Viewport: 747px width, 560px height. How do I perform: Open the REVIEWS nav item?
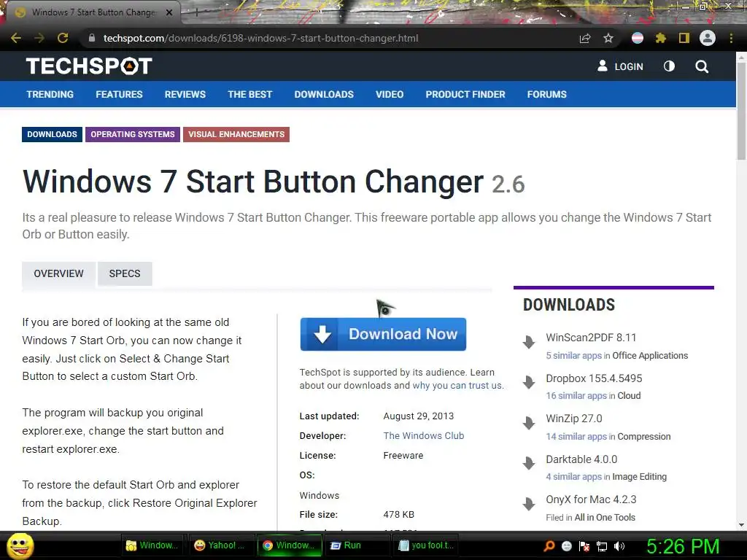point(185,94)
